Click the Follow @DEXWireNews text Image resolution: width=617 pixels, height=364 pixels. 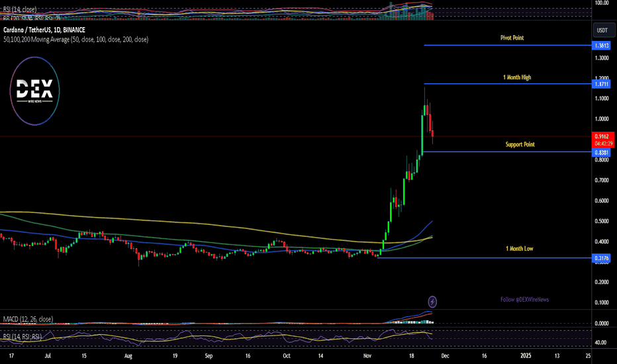[524, 299]
